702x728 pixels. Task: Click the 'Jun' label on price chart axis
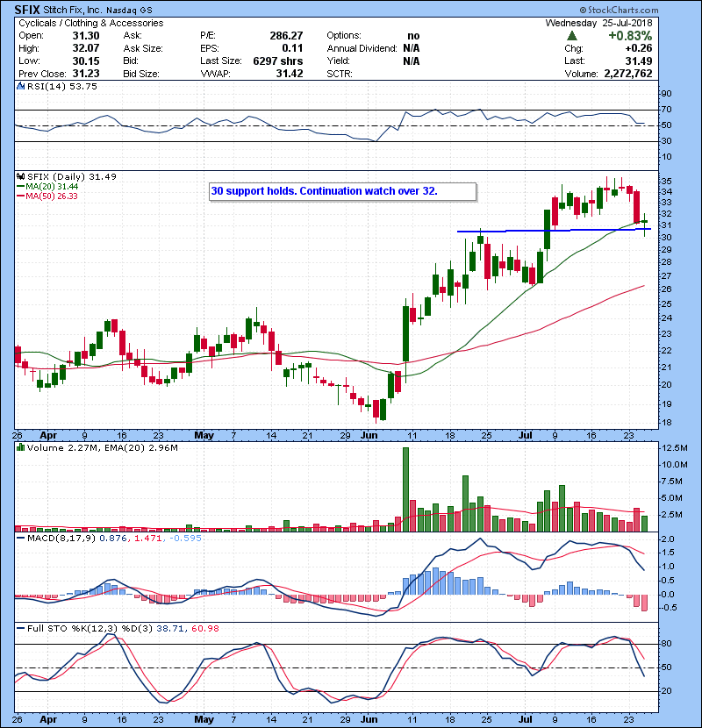pos(369,436)
